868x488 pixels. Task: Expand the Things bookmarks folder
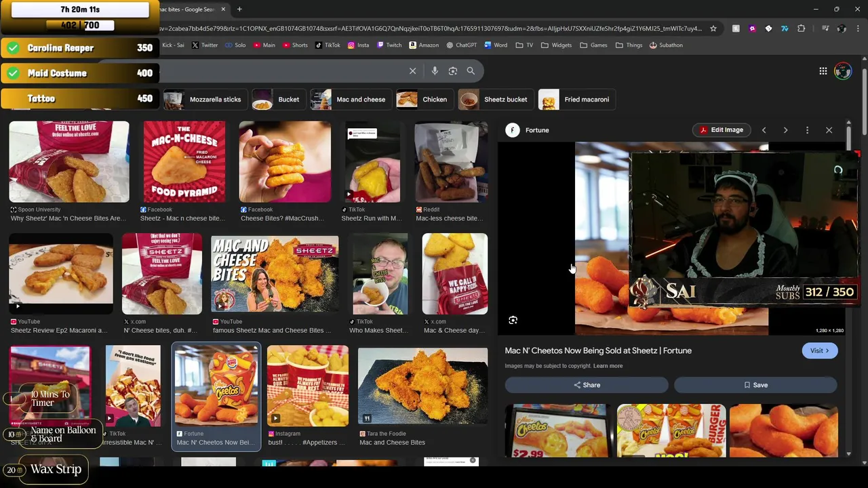pos(629,45)
